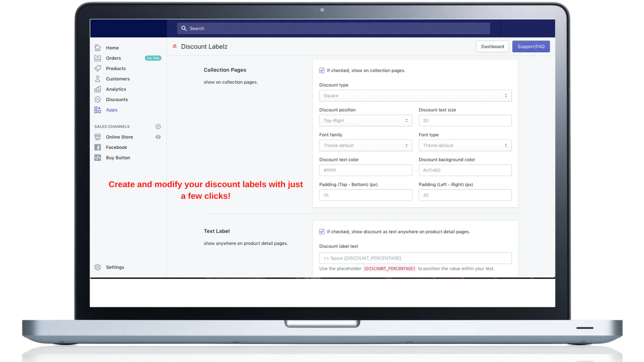Focus the Search bar

(333, 29)
